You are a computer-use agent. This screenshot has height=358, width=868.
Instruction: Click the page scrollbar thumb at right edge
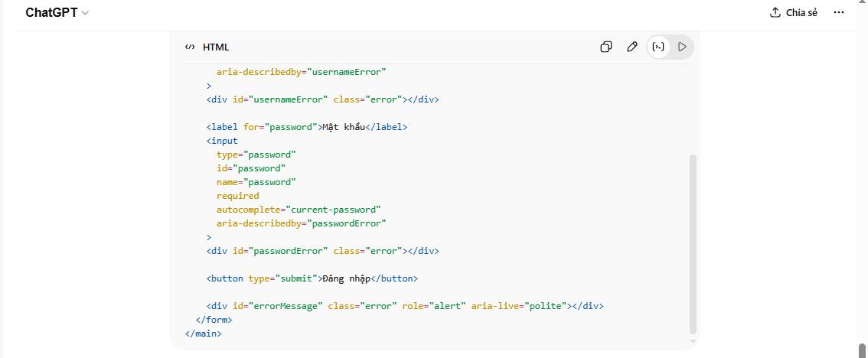pyautogui.click(x=862, y=349)
